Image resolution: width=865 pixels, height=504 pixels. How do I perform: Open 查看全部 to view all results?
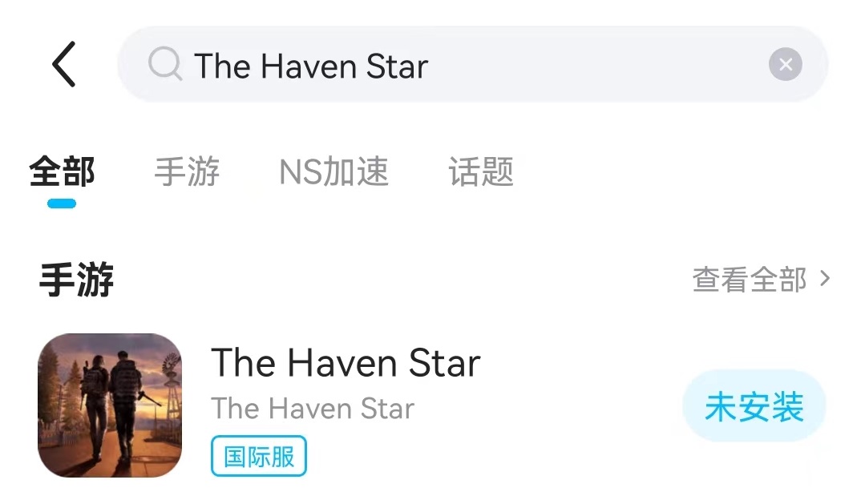(x=749, y=279)
